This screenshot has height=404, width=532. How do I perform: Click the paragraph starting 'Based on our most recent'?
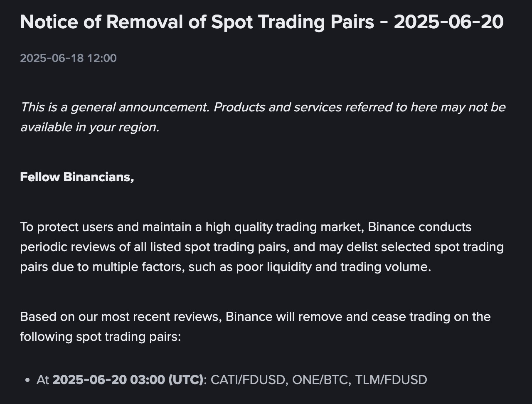pyautogui.click(x=255, y=327)
